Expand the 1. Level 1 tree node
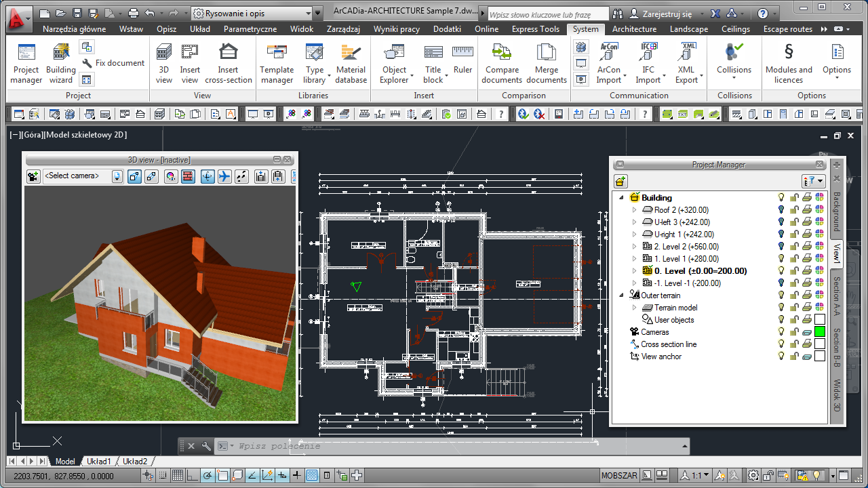 (635, 259)
